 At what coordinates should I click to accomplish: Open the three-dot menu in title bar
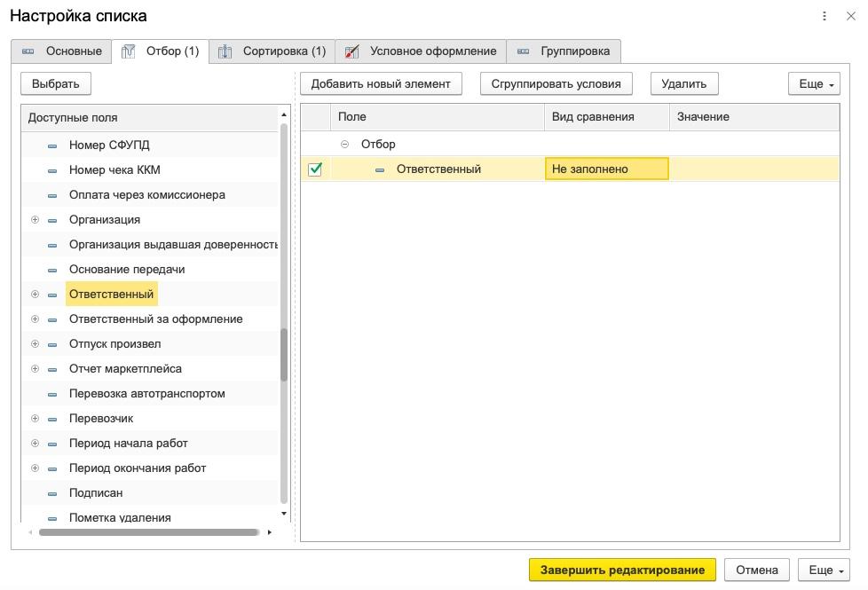pos(825,16)
